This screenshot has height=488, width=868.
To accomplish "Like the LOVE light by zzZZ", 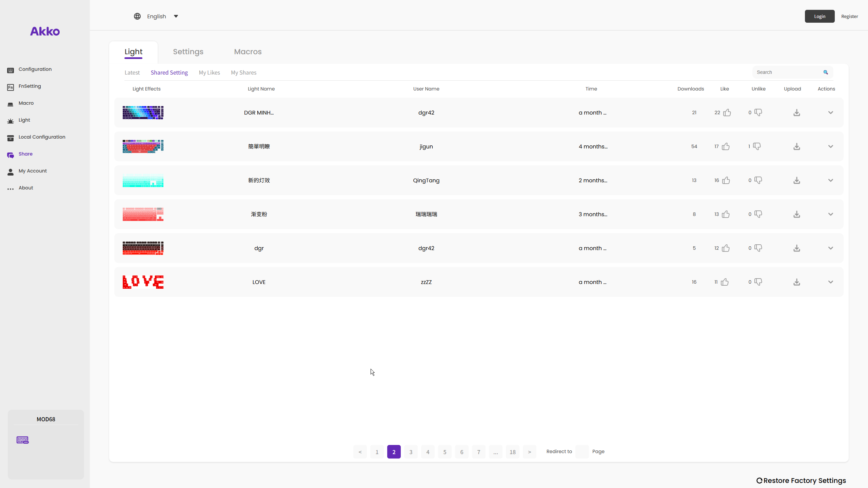I will click(x=725, y=282).
